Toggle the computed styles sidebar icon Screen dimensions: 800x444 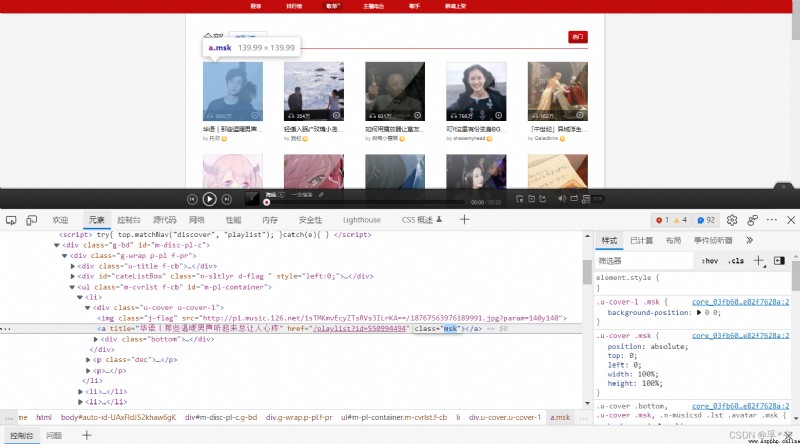click(x=779, y=261)
